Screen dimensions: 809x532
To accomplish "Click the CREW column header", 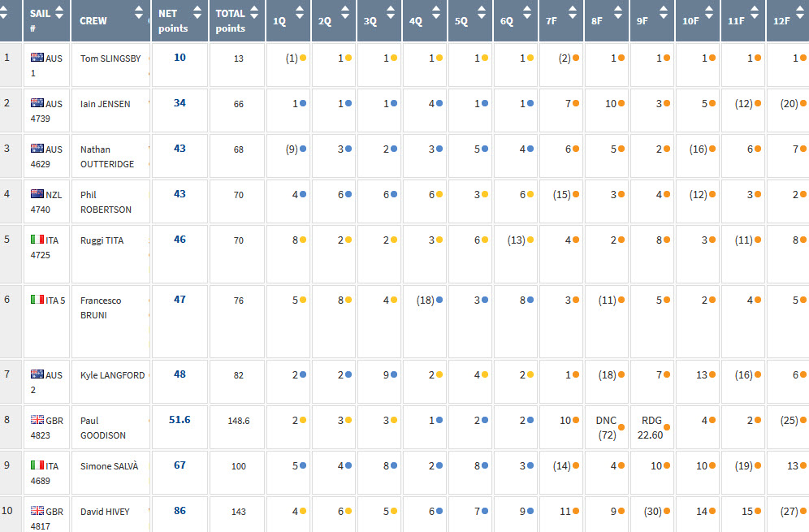I will click(x=93, y=21).
